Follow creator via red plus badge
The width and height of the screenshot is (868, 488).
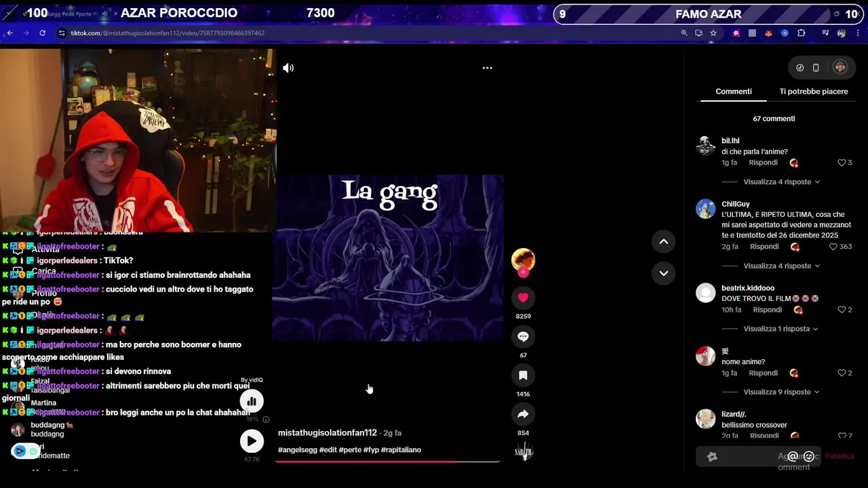click(523, 272)
